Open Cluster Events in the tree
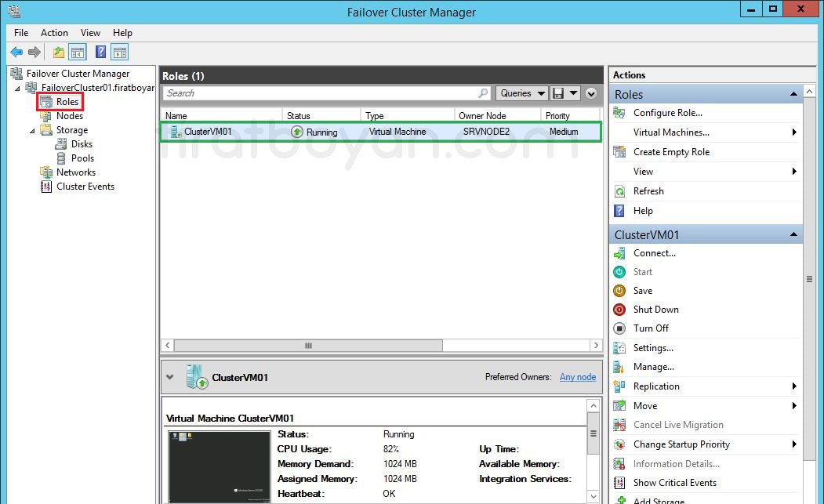Image resolution: width=824 pixels, height=504 pixels. pos(85,187)
